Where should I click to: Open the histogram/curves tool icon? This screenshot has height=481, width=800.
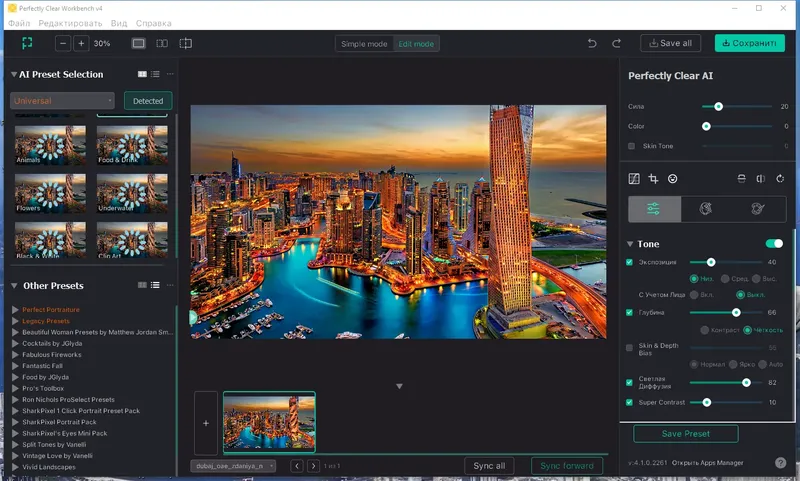[x=634, y=179]
